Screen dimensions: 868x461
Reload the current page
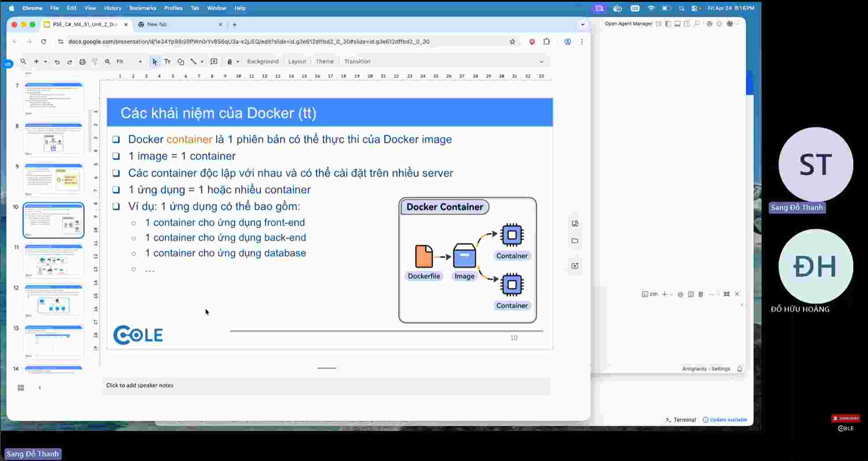44,42
